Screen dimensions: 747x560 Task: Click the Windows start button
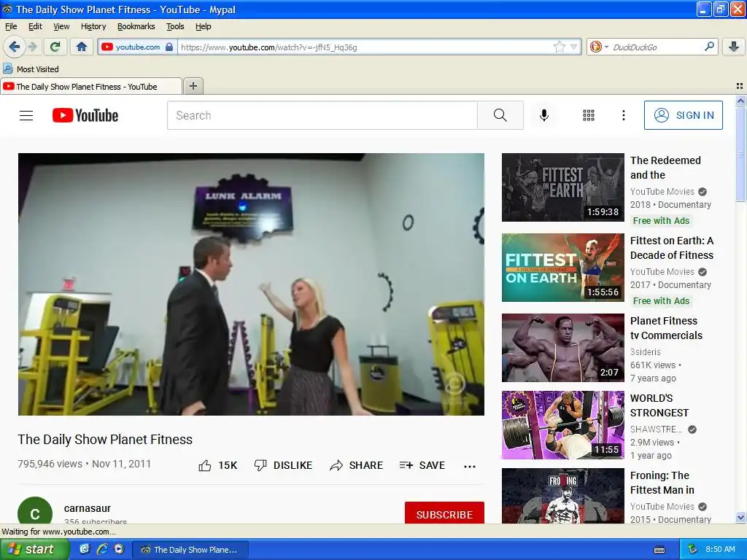[x=34, y=549]
